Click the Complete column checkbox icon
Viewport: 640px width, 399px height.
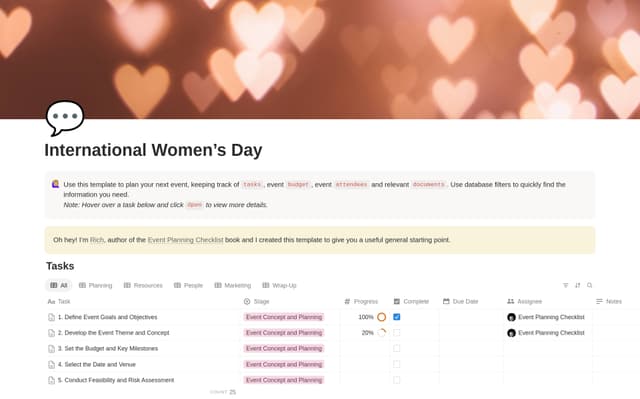pyautogui.click(x=397, y=301)
